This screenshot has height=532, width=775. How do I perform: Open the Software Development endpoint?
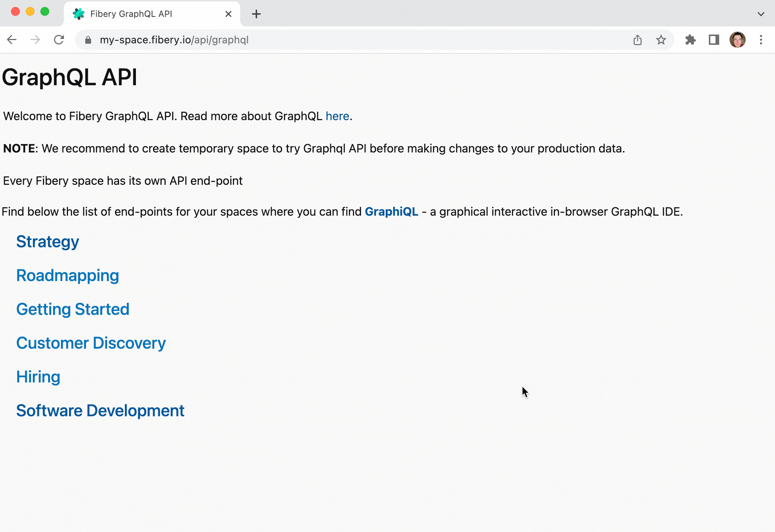pyautogui.click(x=100, y=410)
